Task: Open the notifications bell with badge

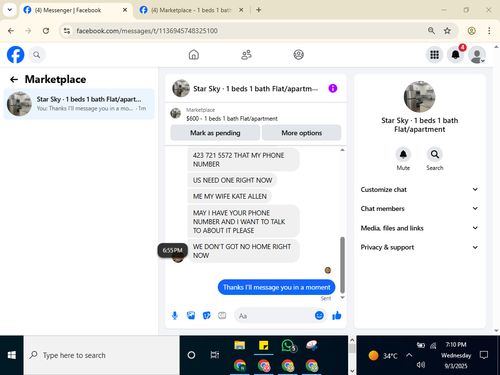Action: coord(456,55)
